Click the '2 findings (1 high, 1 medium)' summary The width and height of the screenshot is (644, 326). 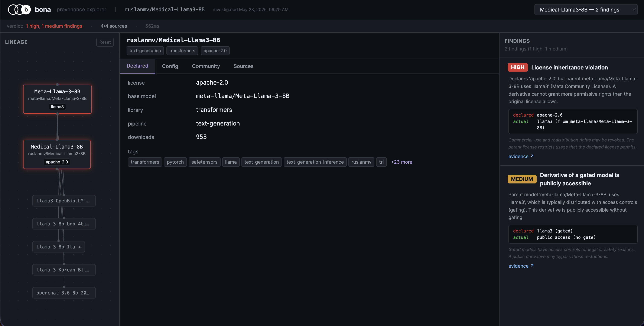point(536,49)
